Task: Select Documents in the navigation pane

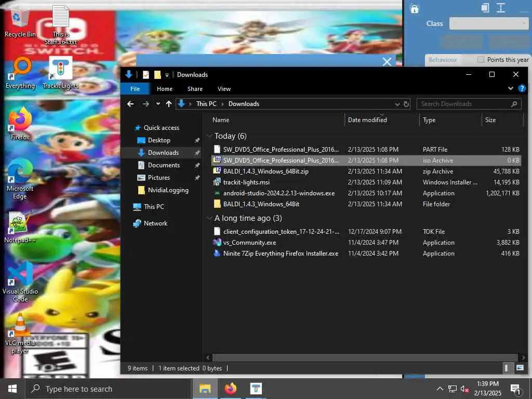Action: pos(164,165)
